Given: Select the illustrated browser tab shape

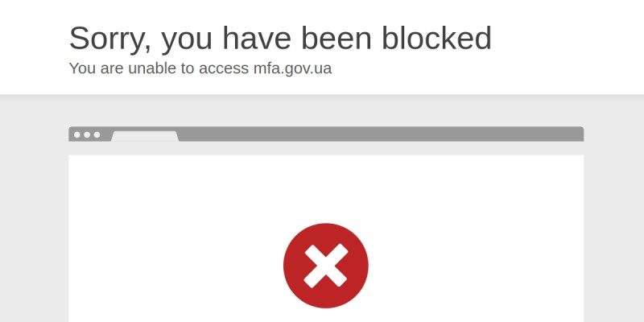Looking at the screenshot, I should pyautogui.click(x=145, y=136).
